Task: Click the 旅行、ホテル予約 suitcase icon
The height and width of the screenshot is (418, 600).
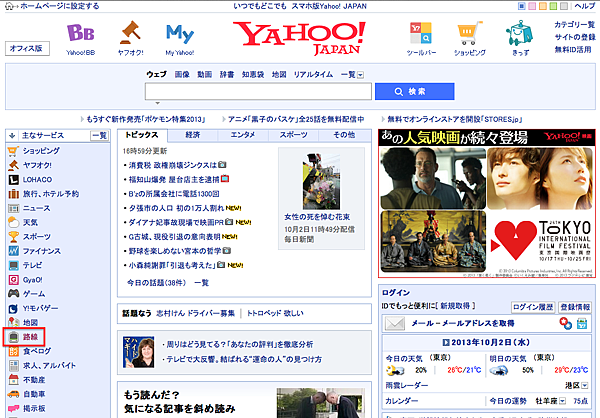Action: point(13,194)
